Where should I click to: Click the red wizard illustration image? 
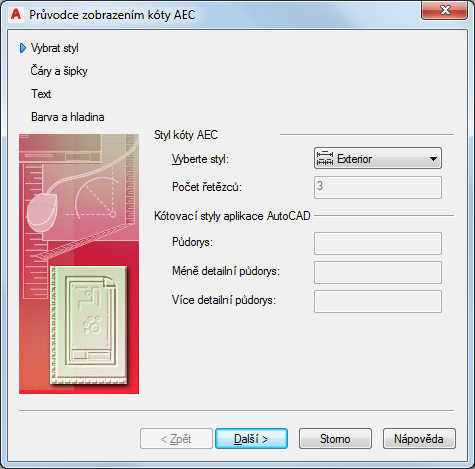pos(79,264)
